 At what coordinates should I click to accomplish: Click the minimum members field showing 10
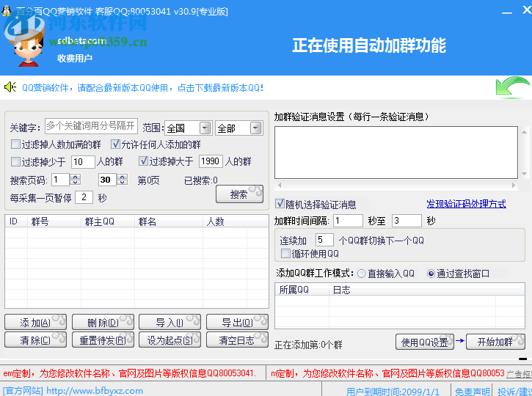pyautogui.click(x=83, y=162)
